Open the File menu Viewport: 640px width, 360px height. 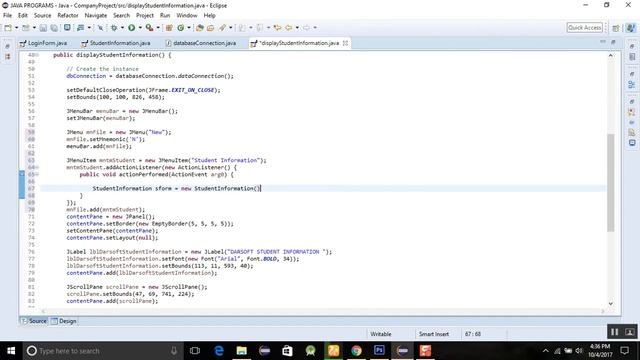7,15
